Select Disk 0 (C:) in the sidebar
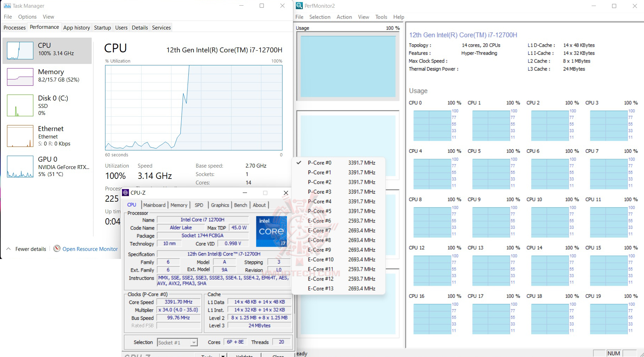 (47, 105)
